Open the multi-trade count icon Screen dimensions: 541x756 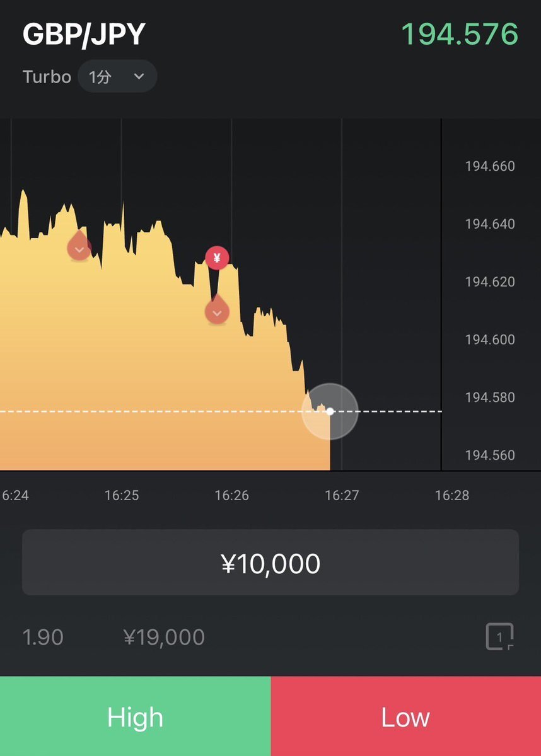point(499,637)
